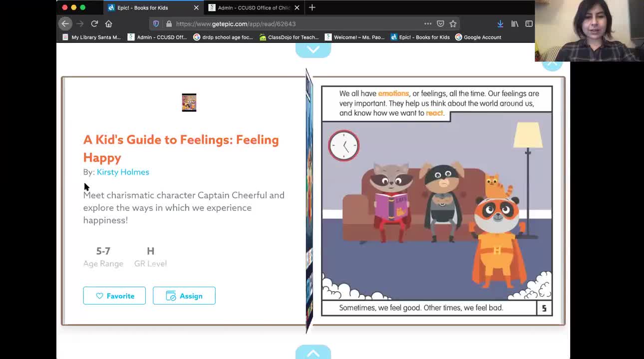Viewport: 644px width, 359px height.
Task: Favorite this book
Action: 114,296
